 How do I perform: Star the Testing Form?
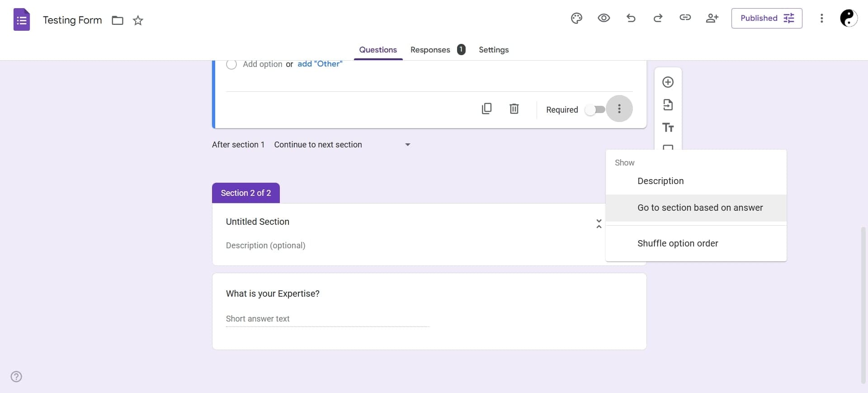pyautogui.click(x=138, y=20)
